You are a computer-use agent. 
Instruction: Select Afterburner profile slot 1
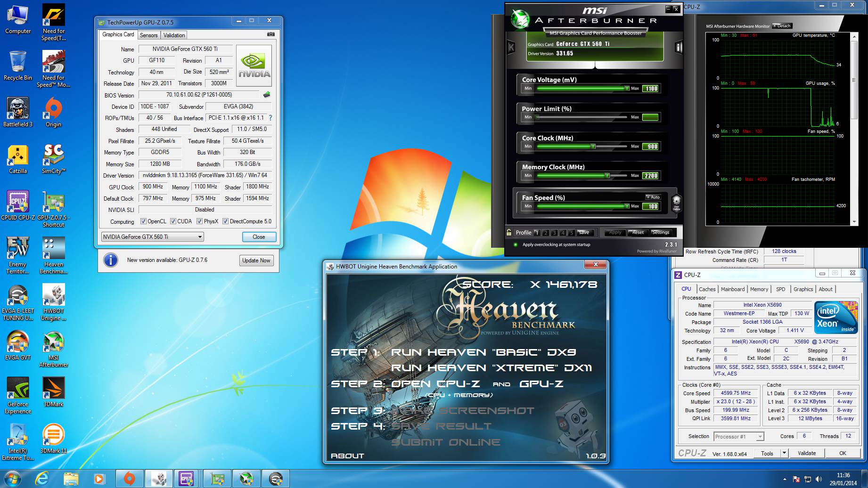[537, 233]
